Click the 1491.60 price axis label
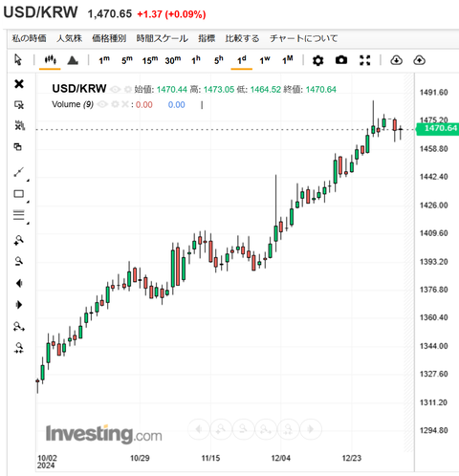Image resolution: width=459 pixels, height=476 pixels. [x=433, y=93]
